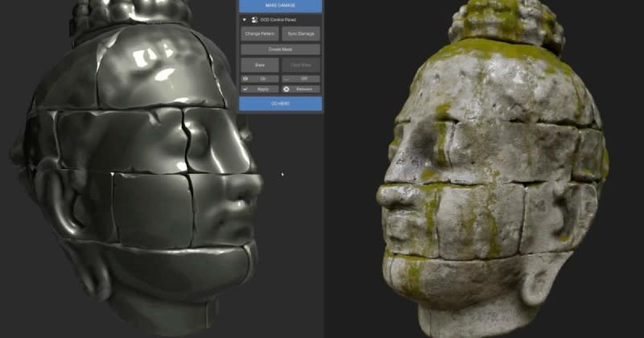Click the metallic head model in viewport

pos(137,177)
